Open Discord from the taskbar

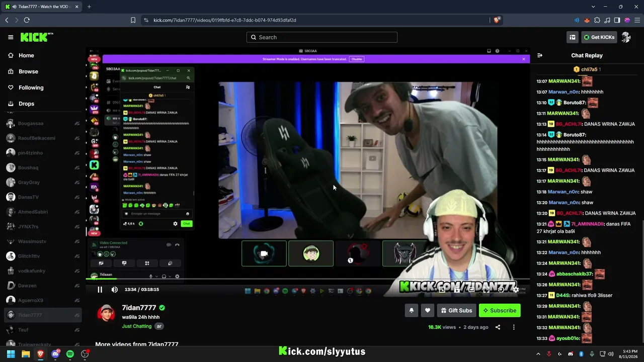[55, 354]
